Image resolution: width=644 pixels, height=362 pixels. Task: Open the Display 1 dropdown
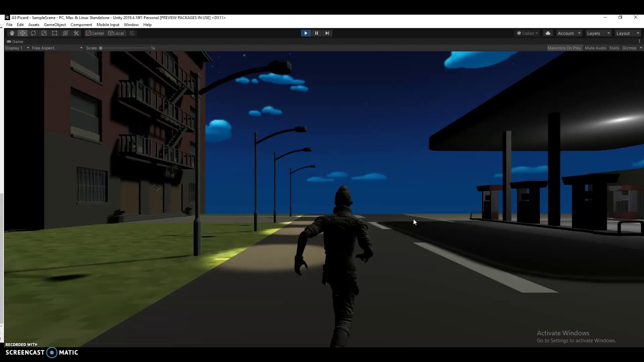click(17, 48)
